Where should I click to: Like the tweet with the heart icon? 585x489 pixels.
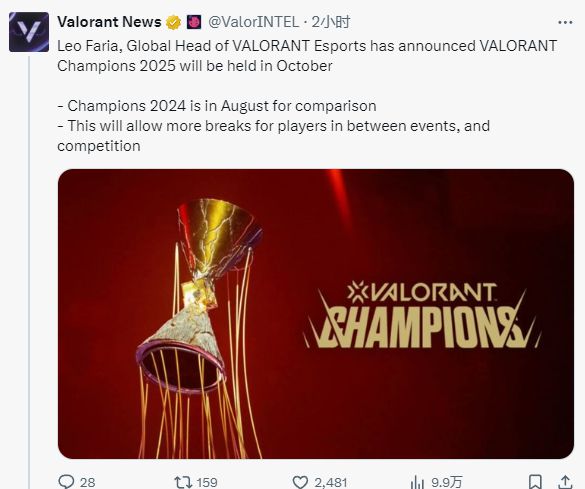[300, 482]
